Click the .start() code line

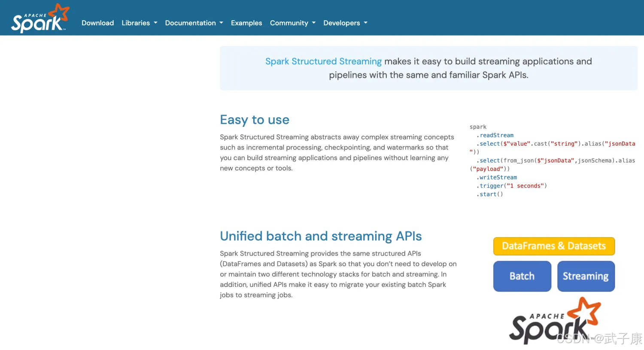coord(489,194)
